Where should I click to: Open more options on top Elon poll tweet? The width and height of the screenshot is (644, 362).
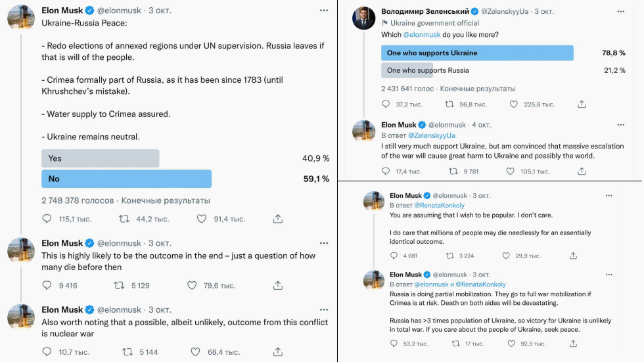click(x=324, y=11)
